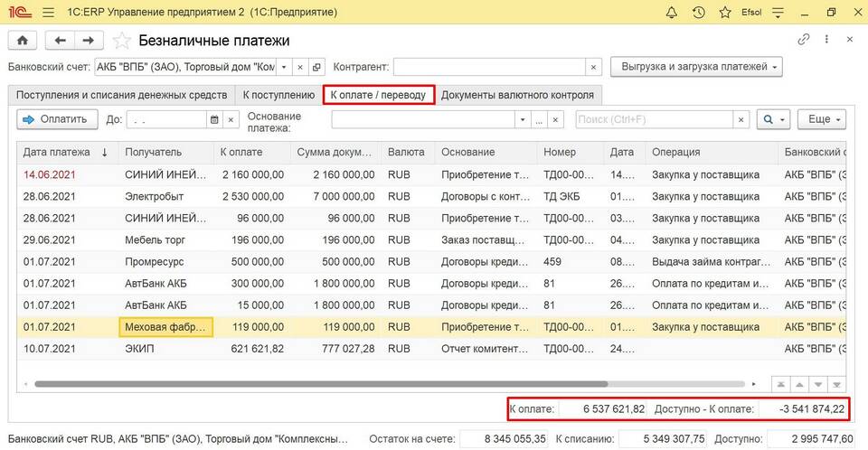This screenshot has height=450, width=868.
Task: Click the horizontal table scrollbar
Action: click(x=321, y=384)
